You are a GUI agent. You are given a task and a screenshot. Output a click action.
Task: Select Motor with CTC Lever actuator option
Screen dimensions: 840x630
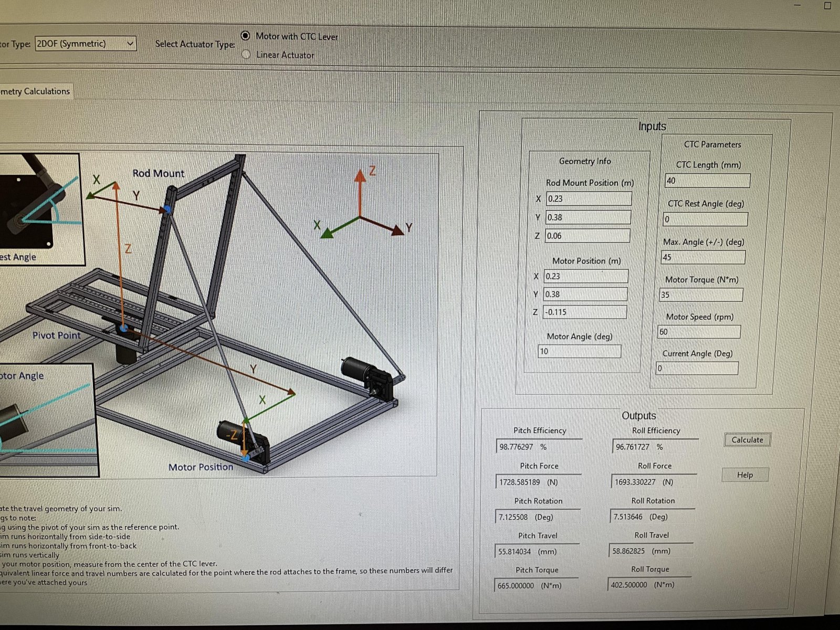pos(245,36)
